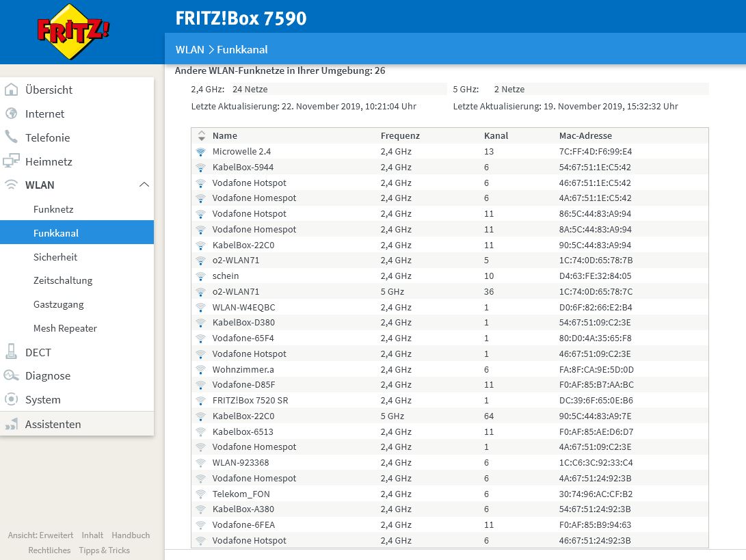
Task: Sort table by Name column header
Action: [224, 135]
